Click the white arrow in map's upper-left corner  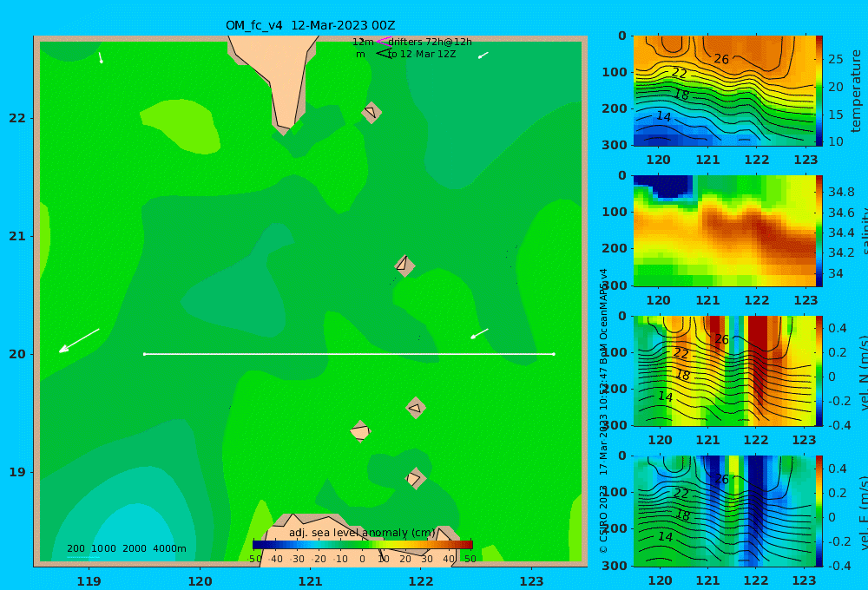click(100, 57)
